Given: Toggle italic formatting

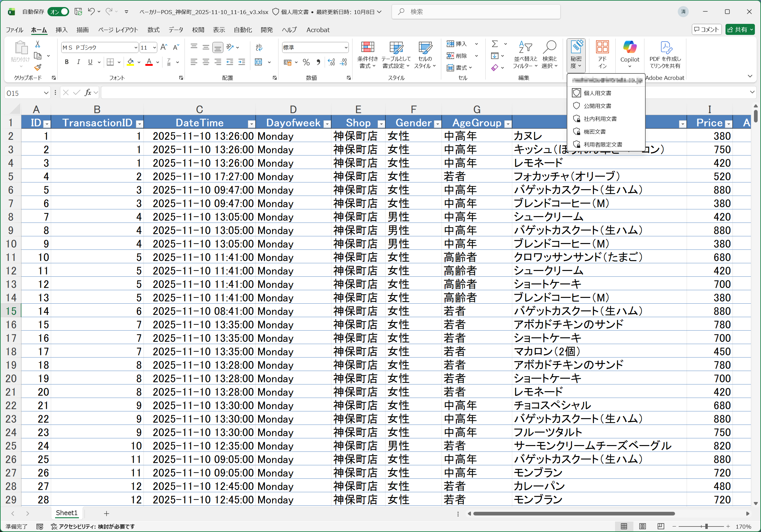Looking at the screenshot, I should tap(79, 62).
